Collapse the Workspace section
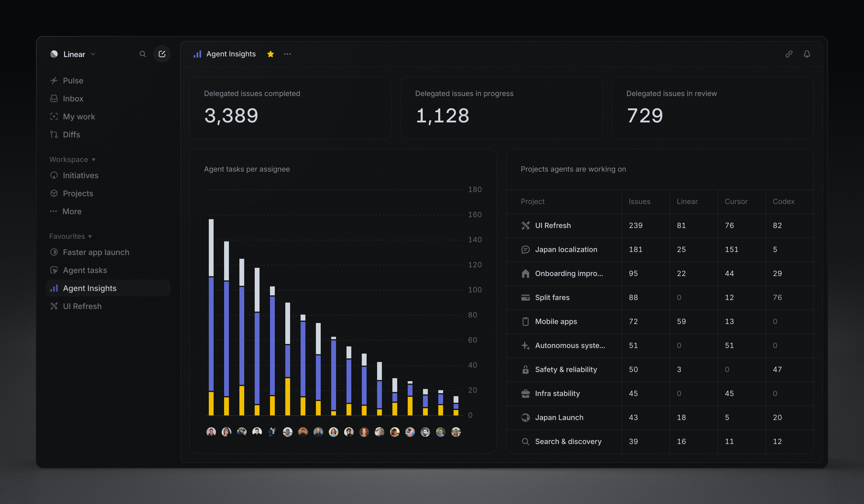864x504 pixels. click(72, 159)
